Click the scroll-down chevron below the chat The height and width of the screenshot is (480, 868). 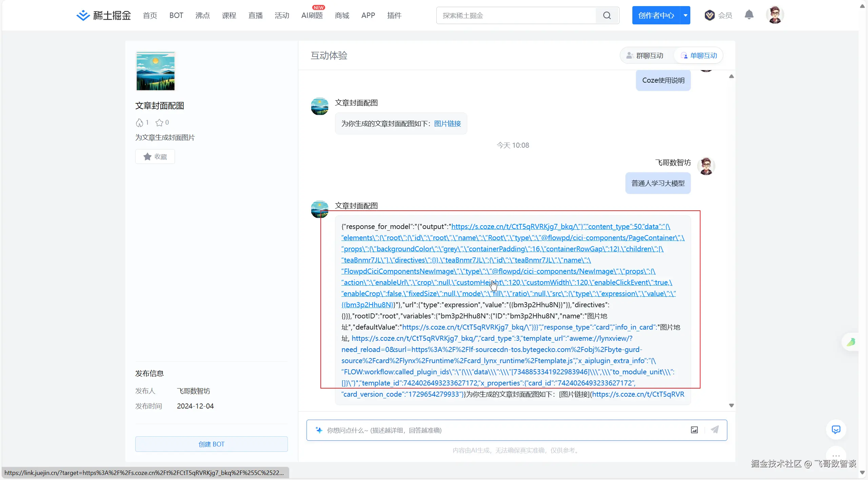tap(731, 405)
